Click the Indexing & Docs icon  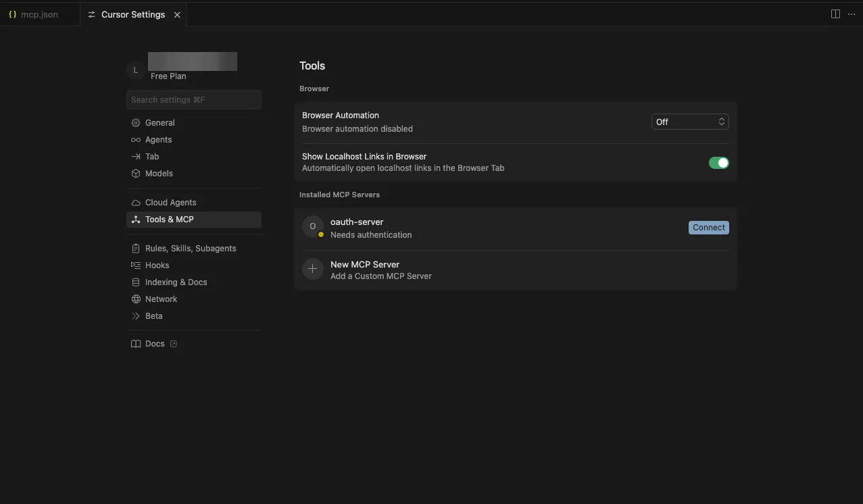(x=136, y=282)
